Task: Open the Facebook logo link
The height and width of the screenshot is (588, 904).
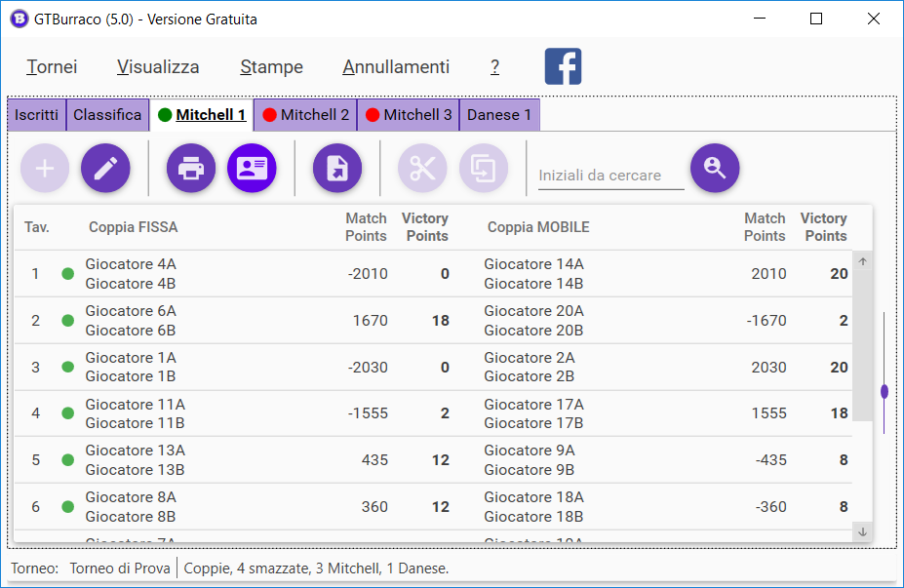Action: [x=564, y=66]
